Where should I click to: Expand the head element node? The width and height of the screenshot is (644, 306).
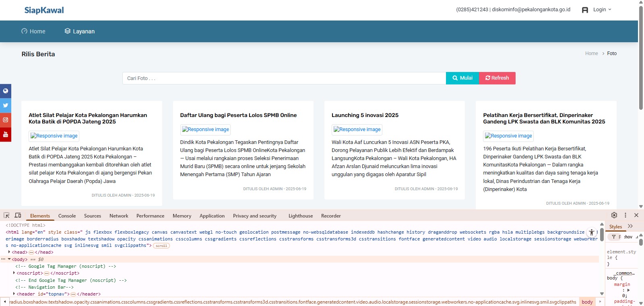9,252
